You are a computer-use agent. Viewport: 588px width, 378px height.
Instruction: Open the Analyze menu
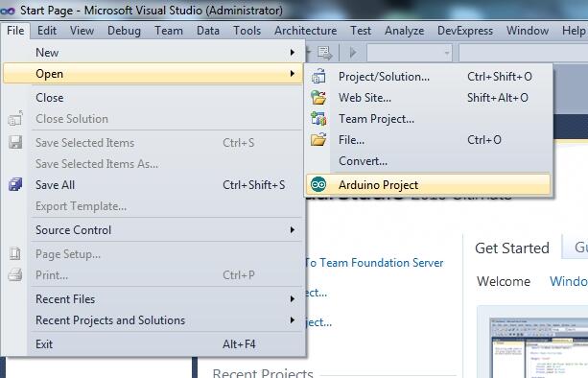pos(404,31)
